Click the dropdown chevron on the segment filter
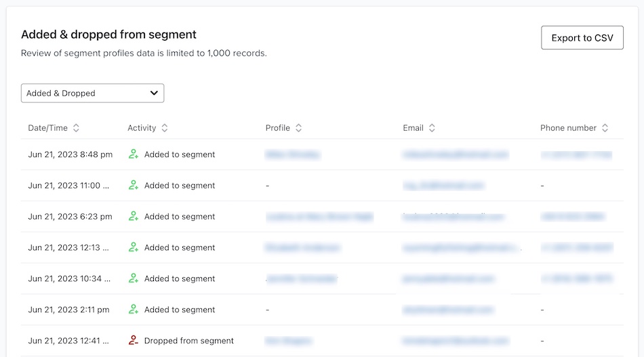644x357 pixels. (x=155, y=93)
